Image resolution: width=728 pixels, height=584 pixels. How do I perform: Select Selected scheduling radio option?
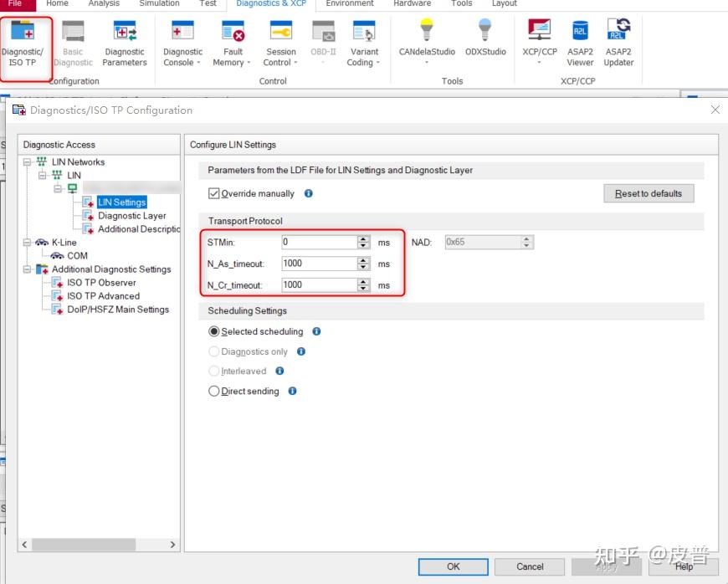click(213, 331)
